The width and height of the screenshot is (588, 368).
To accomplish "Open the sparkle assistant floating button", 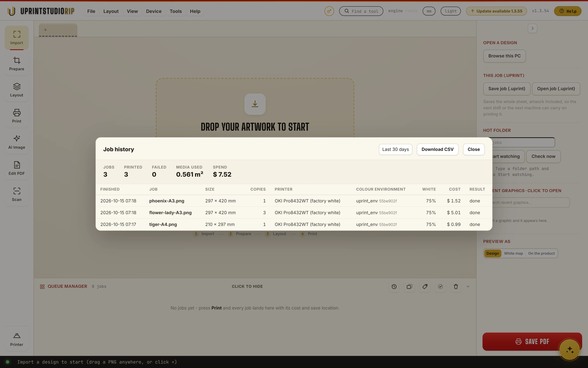I will point(569,349).
